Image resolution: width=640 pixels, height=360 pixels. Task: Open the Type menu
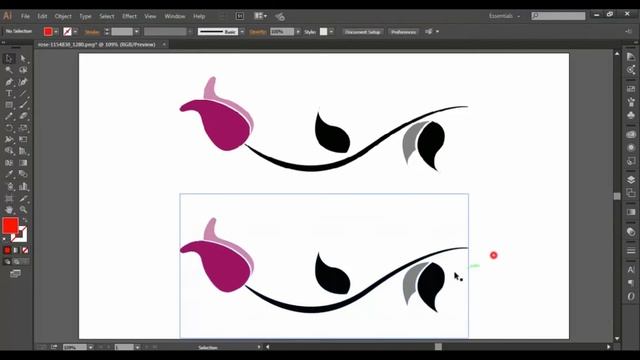coord(85,16)
